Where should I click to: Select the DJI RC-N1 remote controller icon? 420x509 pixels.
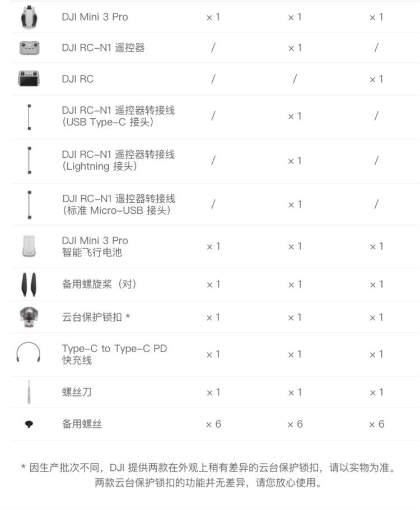pos(29,48)
